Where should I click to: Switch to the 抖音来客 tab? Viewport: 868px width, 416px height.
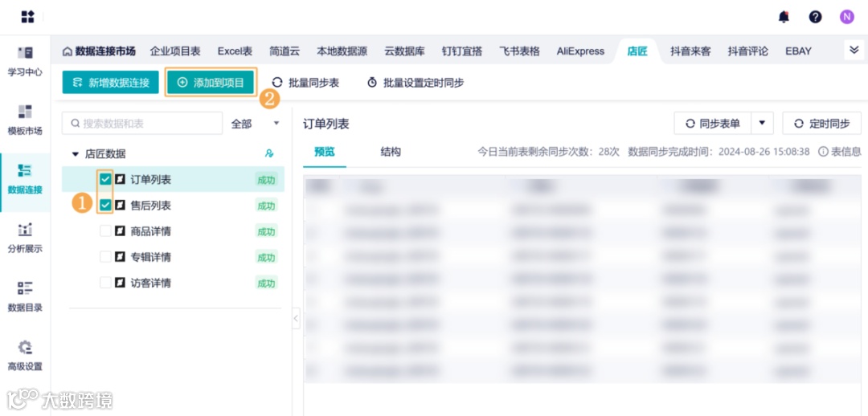690,51
